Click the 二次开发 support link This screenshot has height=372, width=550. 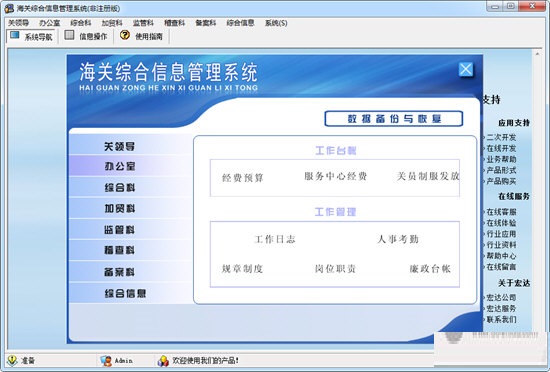[501, 137]
